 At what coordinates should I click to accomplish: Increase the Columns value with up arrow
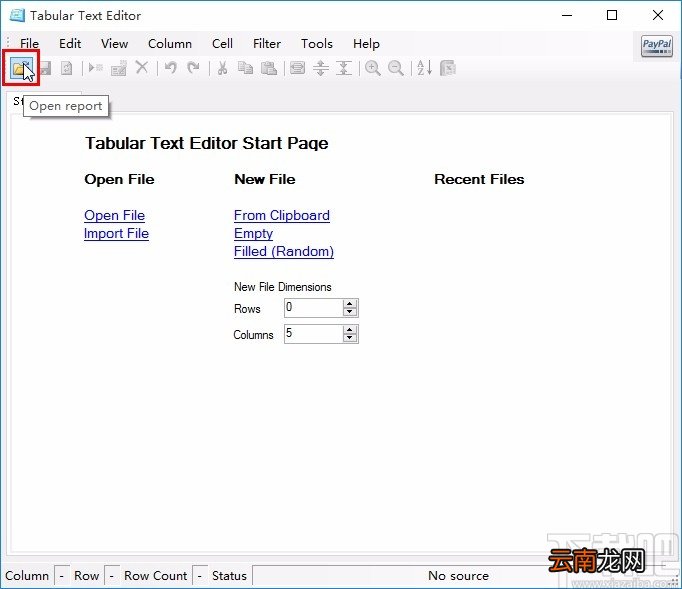pos(350,330)
